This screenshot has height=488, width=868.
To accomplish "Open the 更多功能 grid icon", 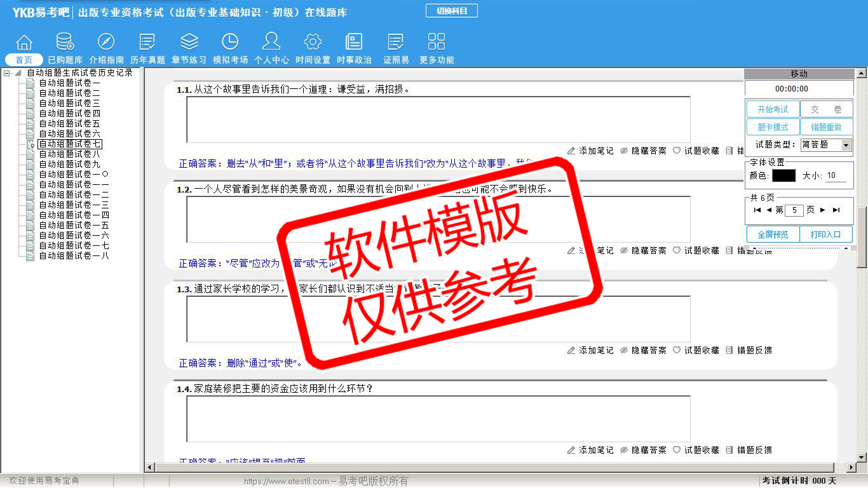I will (437, 43).
